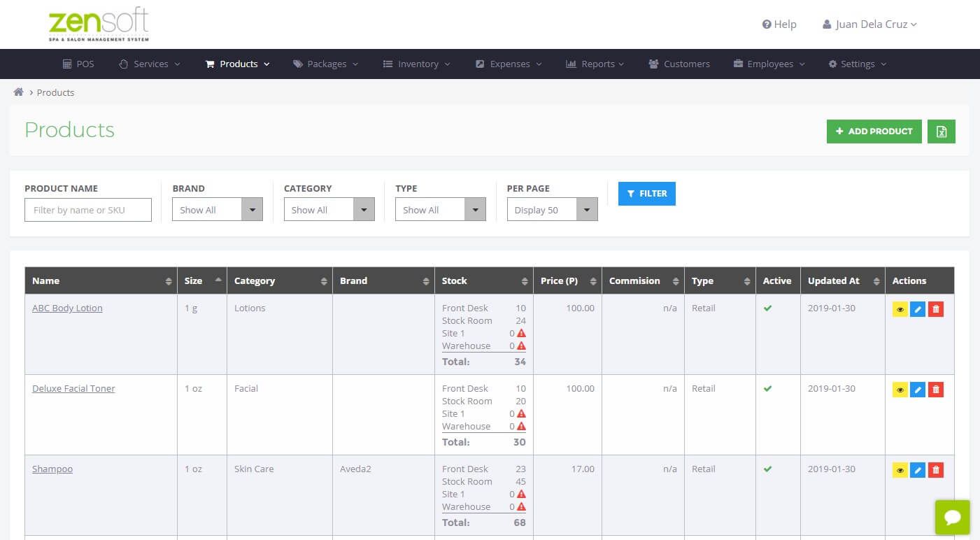Click the home breadcrumb icon

point(19,92)
